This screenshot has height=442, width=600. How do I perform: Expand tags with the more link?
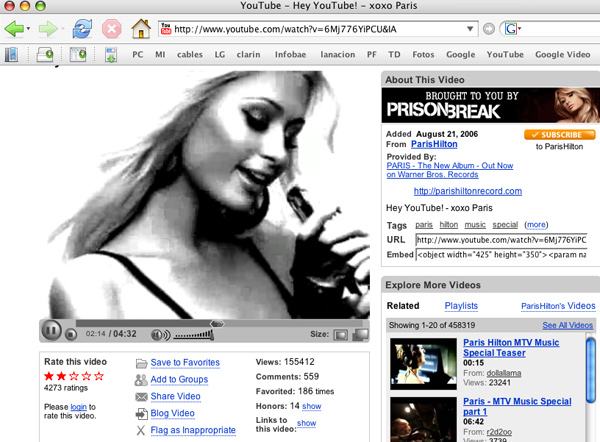pos(536,225)
